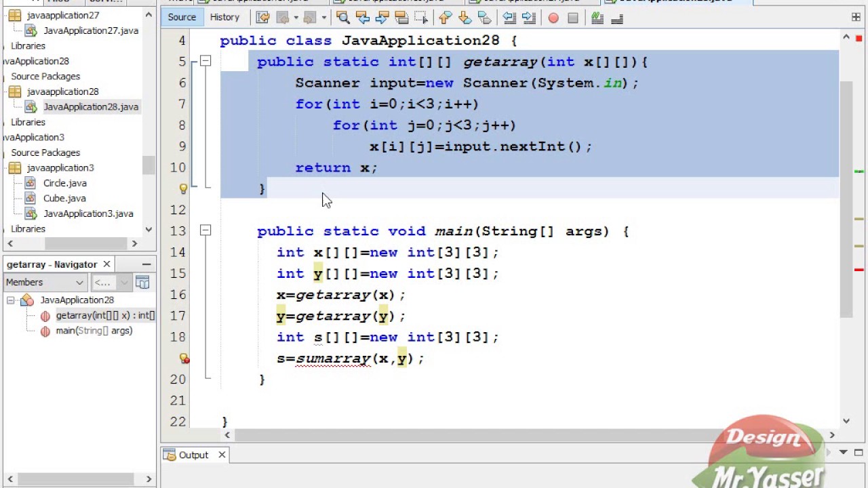
Task: Click Find Next Occurrence icon
Action: [x=382, y=18]
